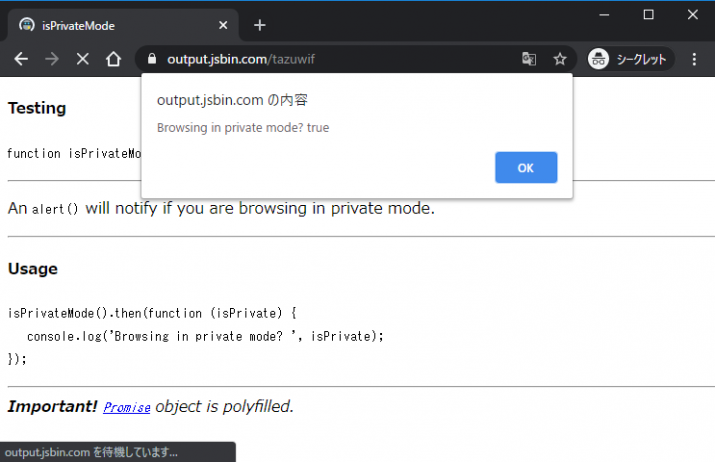Click the output.jsbin.com address bar
The height and width of the screenshot is (462, 715).
click(x=330, y=59)
